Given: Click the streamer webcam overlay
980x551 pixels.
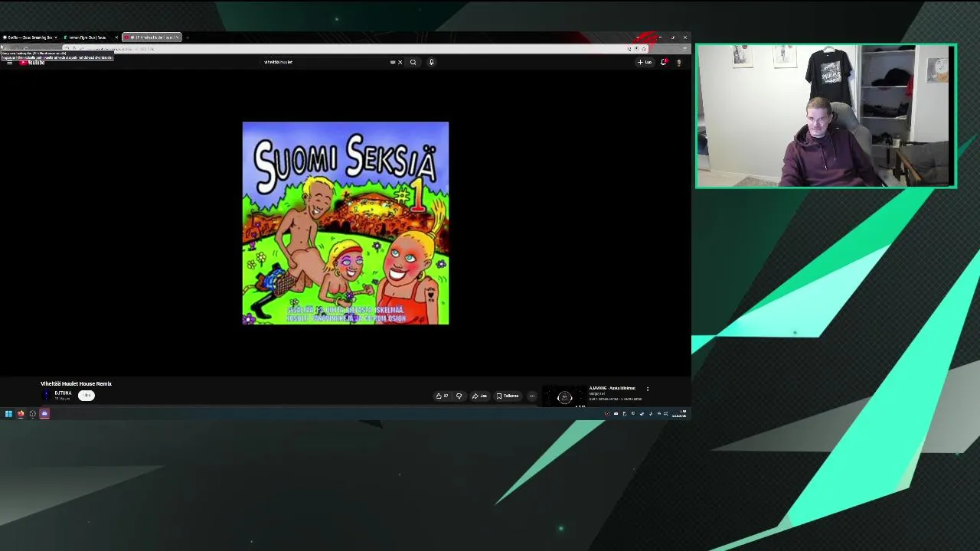Looking at the screenshot, I should [825, 116].
